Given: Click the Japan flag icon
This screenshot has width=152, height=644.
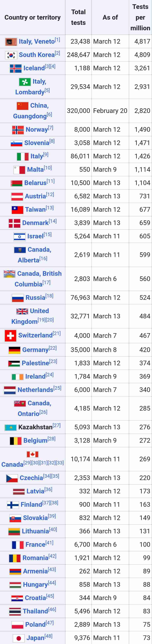Looking at the screenshot, I should pyautogui.click(x=19, y=638).
